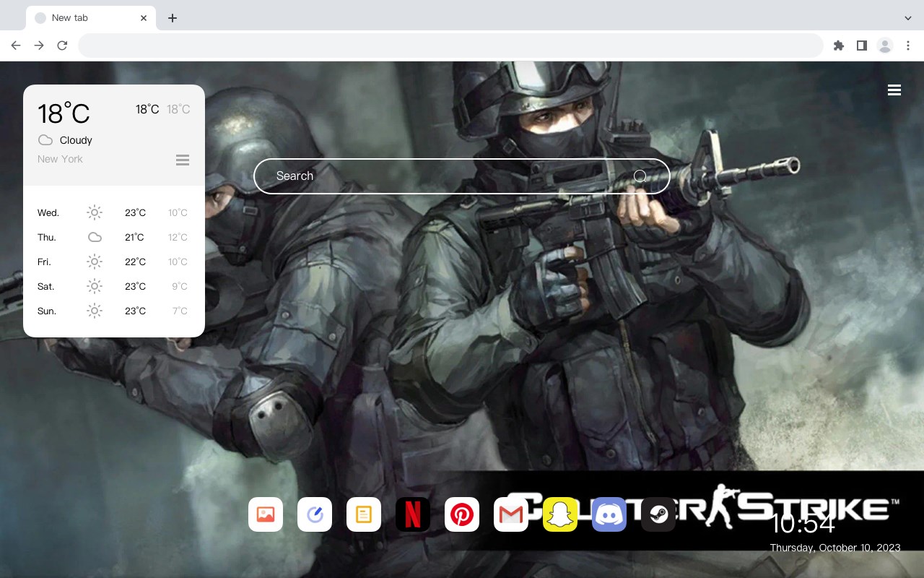
Task: Toggle the browser side panel icon
Action: pos(861,46)
